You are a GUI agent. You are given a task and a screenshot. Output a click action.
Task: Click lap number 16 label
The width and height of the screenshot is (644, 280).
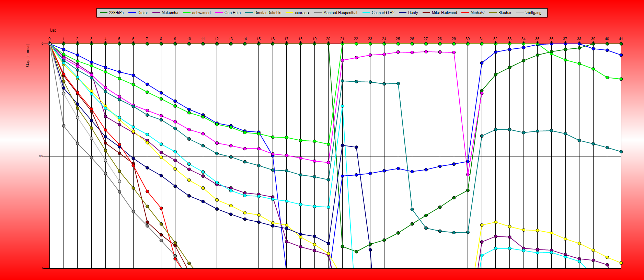tap(273, 39)
